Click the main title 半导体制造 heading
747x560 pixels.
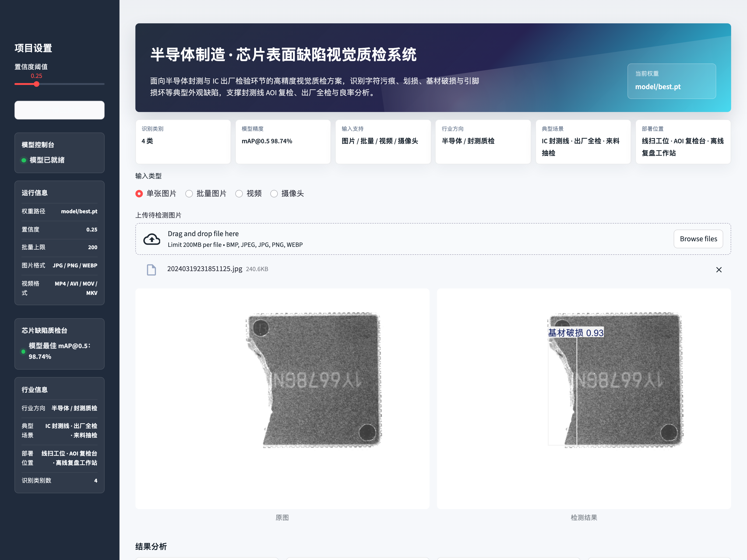pos(283,54)
